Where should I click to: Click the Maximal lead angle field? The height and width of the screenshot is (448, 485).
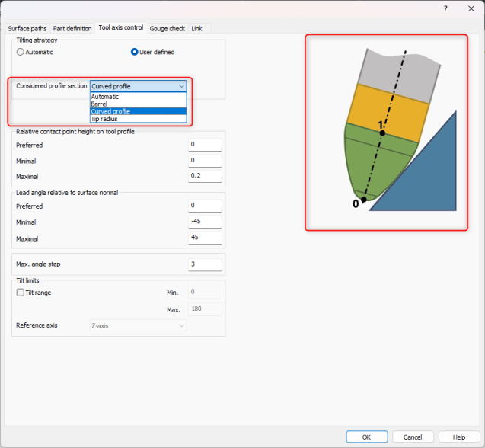click(x=205, y=237)
